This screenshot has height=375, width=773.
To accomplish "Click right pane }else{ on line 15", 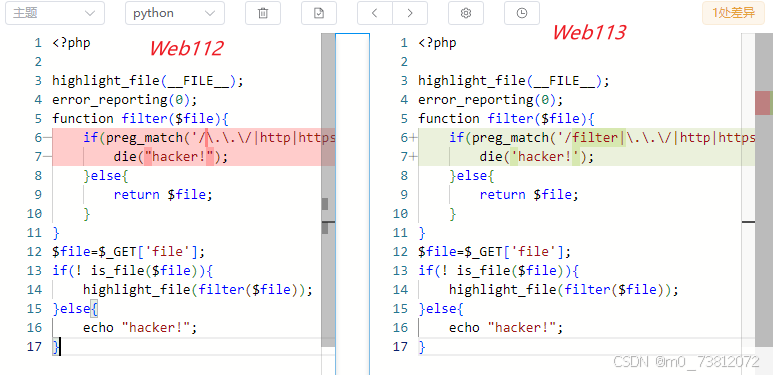I will coord(441,309).
